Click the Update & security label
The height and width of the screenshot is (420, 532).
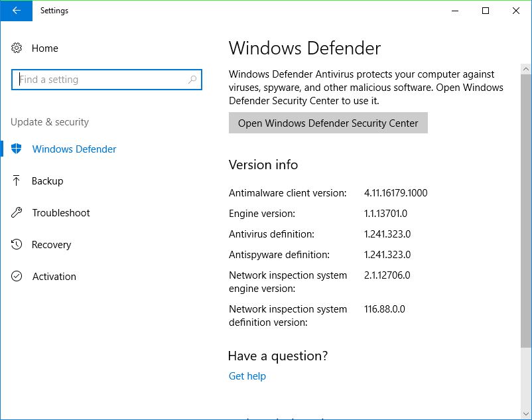pos(50,122)
